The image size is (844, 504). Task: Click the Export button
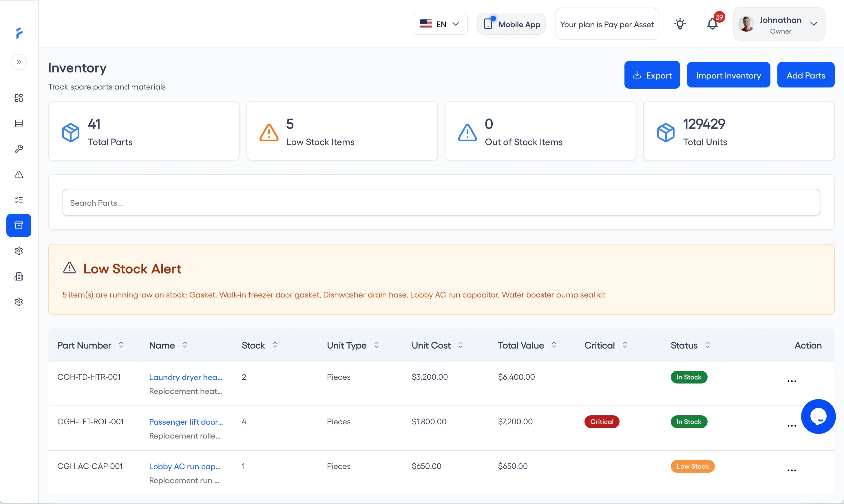coord(652,75)
